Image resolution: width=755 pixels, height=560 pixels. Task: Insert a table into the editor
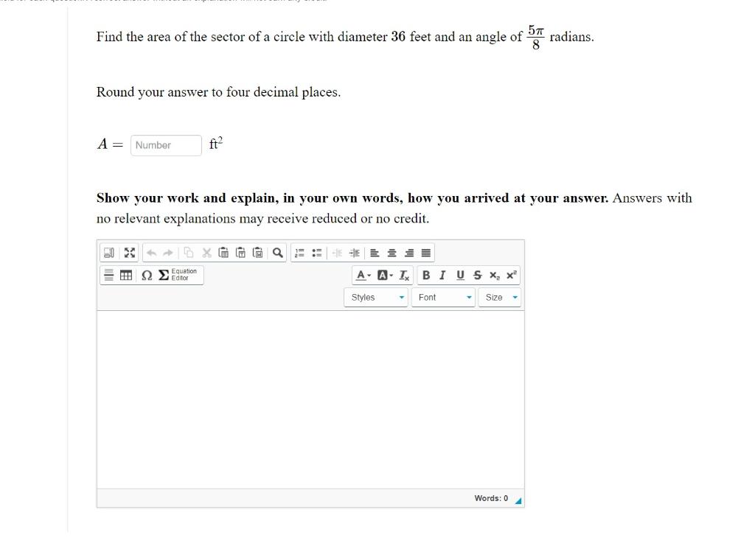click(x=125, y=275)
